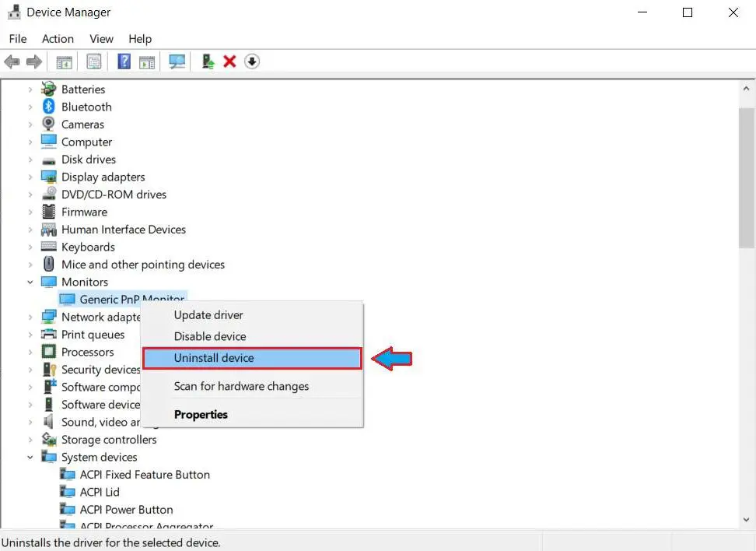
Task: Open the File menu
Action: pos(18,39)
